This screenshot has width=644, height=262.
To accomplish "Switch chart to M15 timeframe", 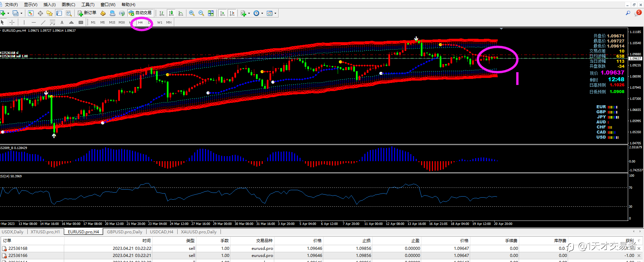I will (112, 22).
